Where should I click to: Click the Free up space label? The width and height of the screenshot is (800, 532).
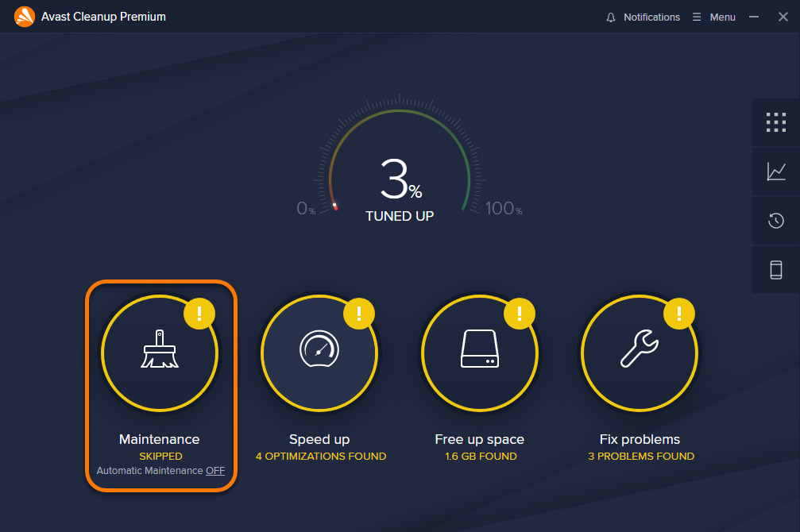tap(480, 439)
